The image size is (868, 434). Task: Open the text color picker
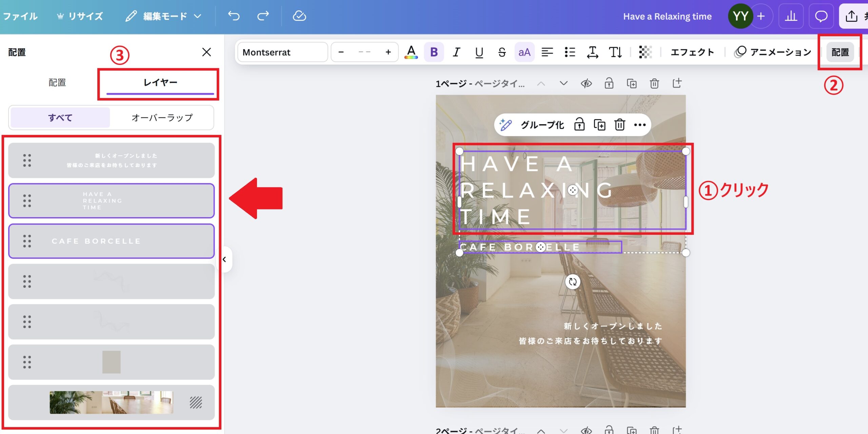click(411, 52)
